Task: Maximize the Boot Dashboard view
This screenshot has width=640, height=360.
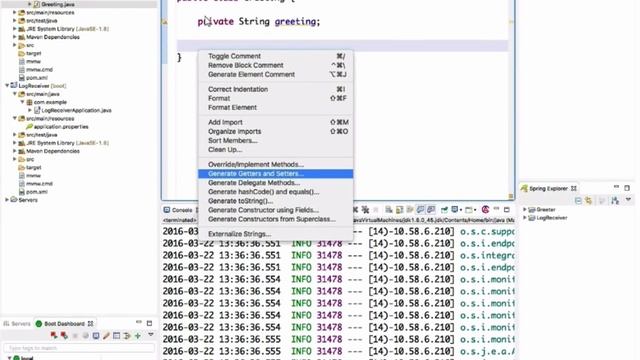Action: click(x=149, y=323)
